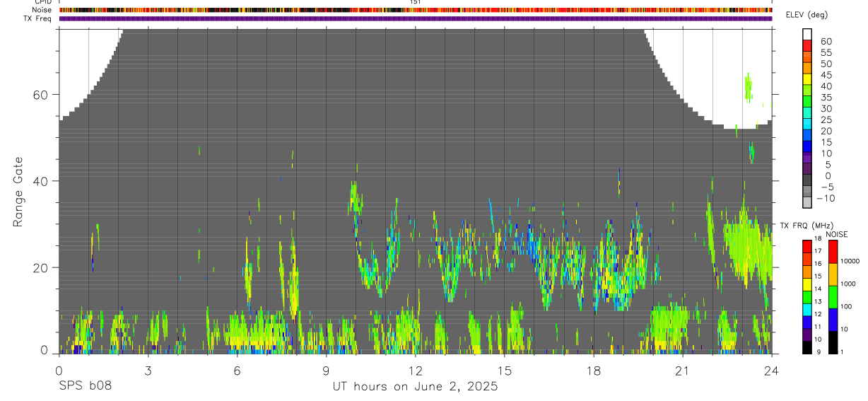The height and width of the screenshot is (401, 868).
Task: Click x-axis tick label "3"
Action: pos(148,370)
